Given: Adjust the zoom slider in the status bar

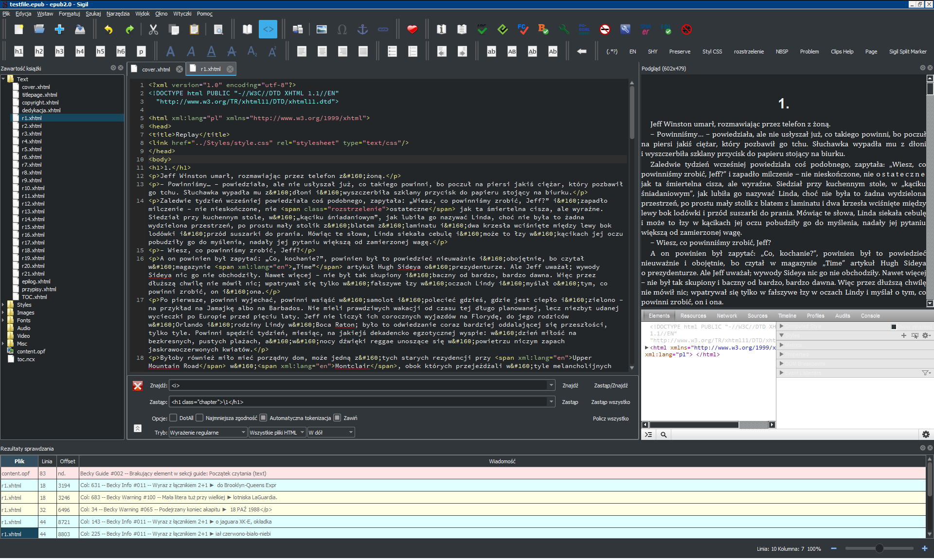Looking at the screenshot, I should pos(879,549).
